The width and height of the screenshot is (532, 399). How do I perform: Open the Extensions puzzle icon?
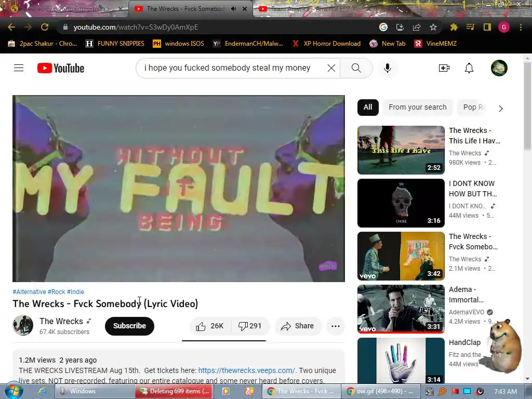[454, 27]
